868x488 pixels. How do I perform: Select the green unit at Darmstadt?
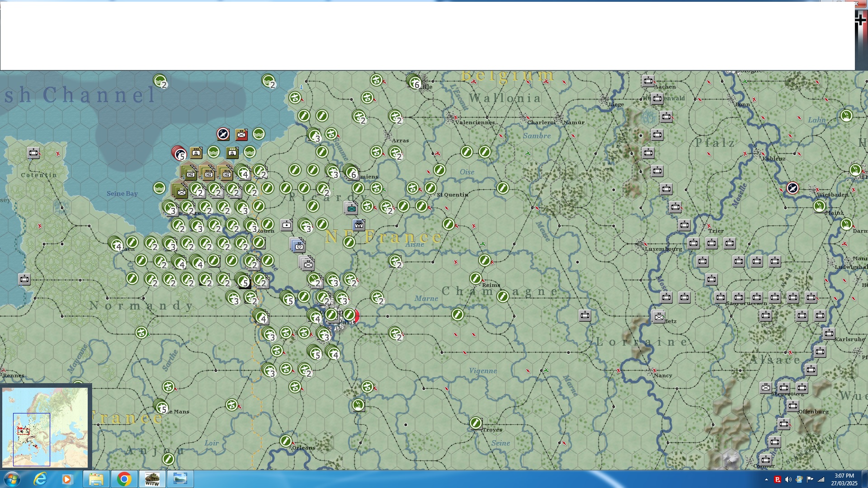coord(846,224)
